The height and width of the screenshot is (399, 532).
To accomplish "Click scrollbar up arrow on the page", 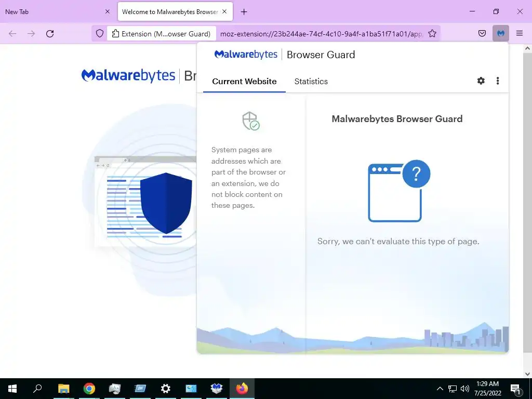I will pyautogui.click(x=527, y=48).
